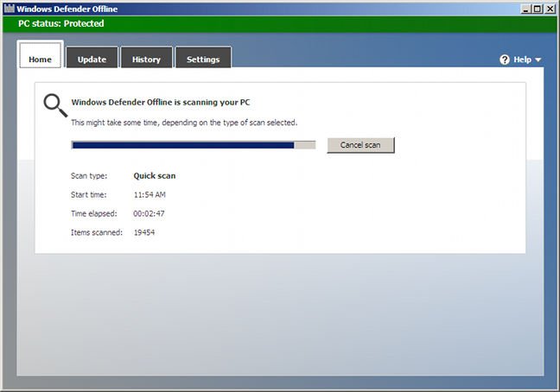Viewport: 560px width, 392px height.
Task: Cancel the running scan
Action: click(x=360, y=145)
